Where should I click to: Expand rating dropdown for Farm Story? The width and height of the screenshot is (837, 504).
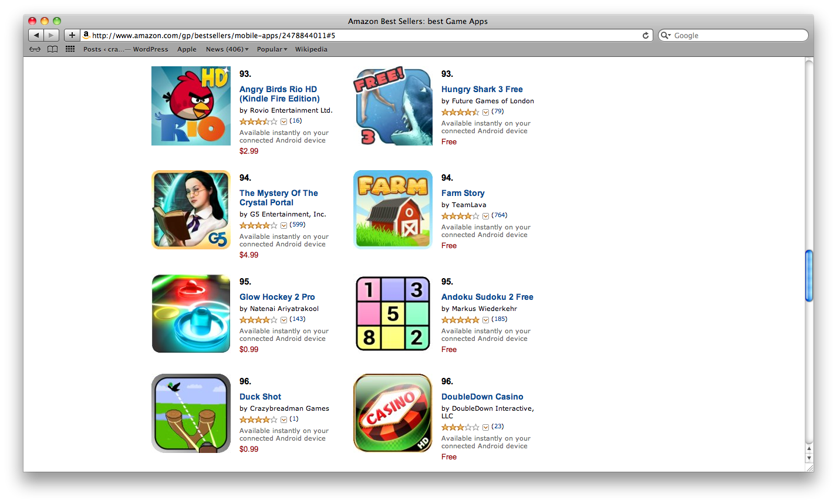[485, 216]
